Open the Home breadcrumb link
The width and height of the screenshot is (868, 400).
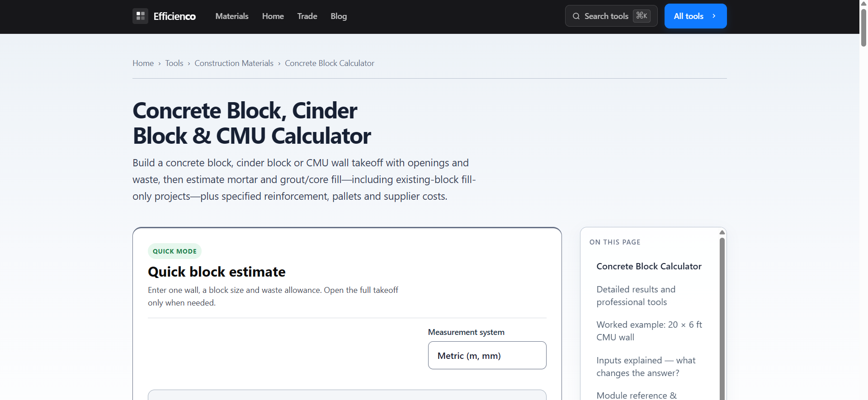pyautogui.click(x=143, y=63)
